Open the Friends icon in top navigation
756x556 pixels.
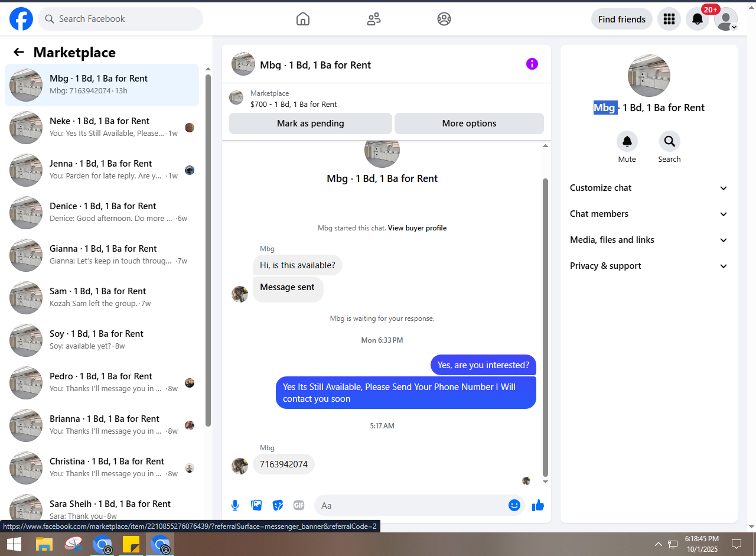coord(374,19)
